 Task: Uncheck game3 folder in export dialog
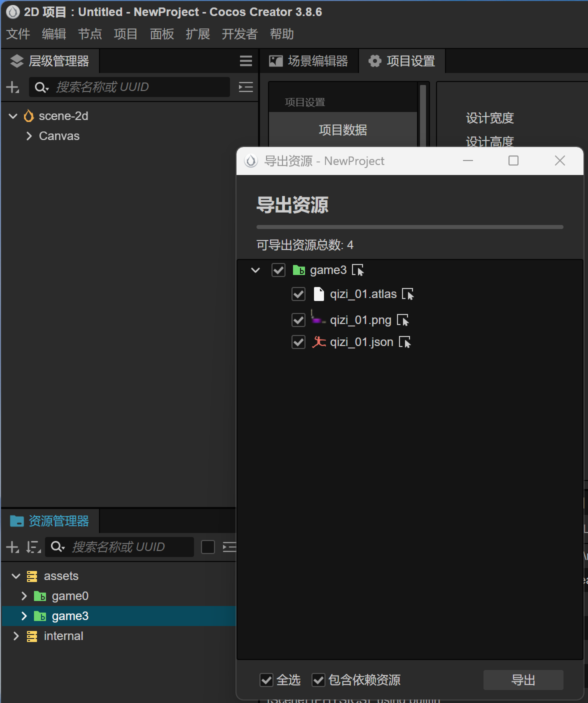[278, 270]
